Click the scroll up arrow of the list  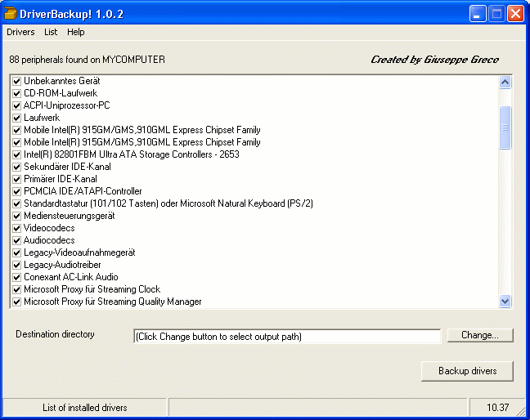tap(505, 82)
